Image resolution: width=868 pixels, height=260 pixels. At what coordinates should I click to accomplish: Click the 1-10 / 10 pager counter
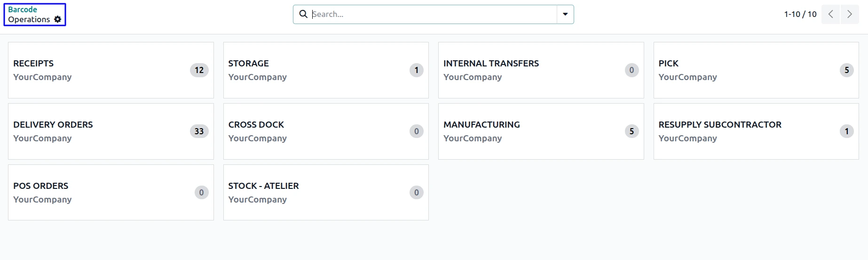click(x=800, y=14)
